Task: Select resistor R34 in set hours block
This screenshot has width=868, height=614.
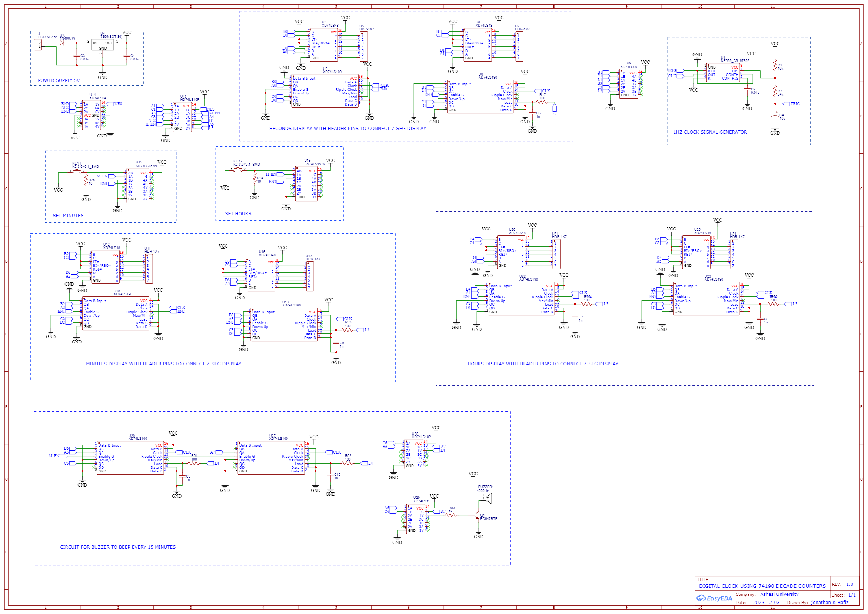Action: pyautogui.click(x=255, y=178)
